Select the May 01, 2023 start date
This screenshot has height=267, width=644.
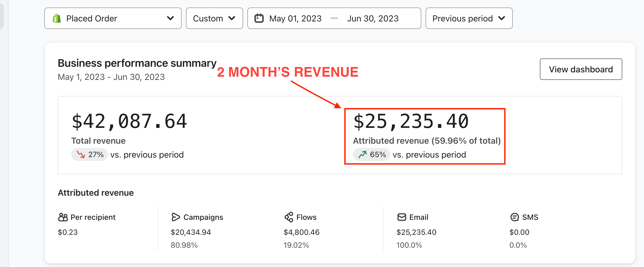coord(295,18)
